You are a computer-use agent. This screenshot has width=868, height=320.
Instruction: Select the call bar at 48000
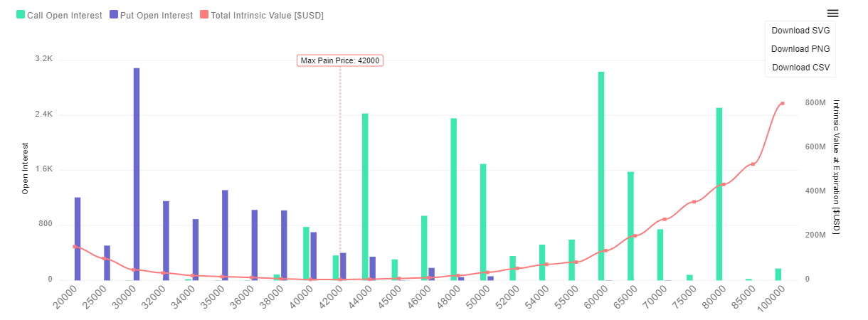454,199
